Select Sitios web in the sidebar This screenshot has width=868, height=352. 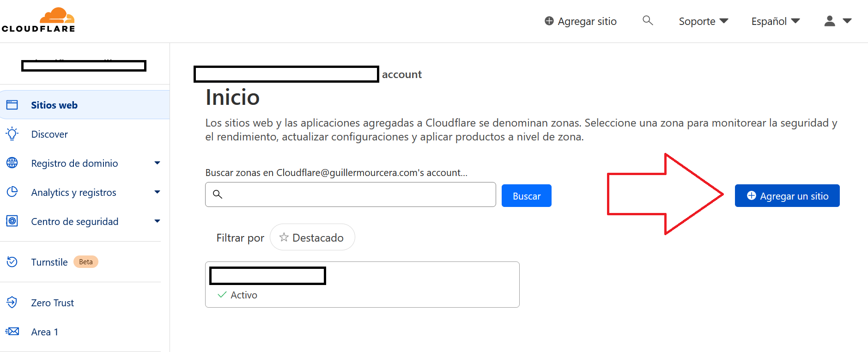click(85, 105)
